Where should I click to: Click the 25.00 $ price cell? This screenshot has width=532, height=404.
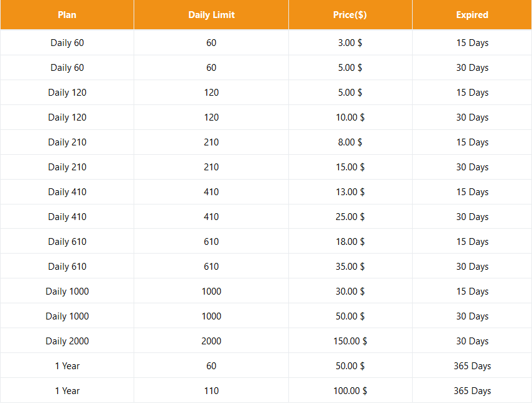point(350,217)
